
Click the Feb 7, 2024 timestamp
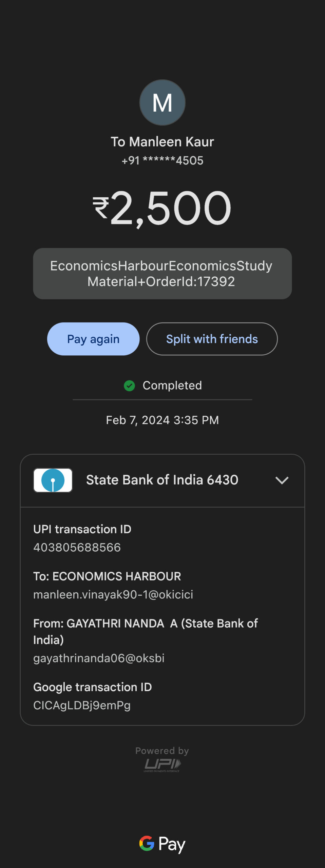point(162,420)
